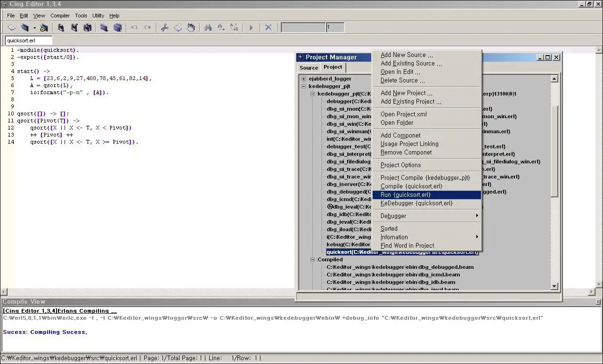Click the undo arrow icon
The width and height of the screenshot is (603, 364).
tap(134, 28)
